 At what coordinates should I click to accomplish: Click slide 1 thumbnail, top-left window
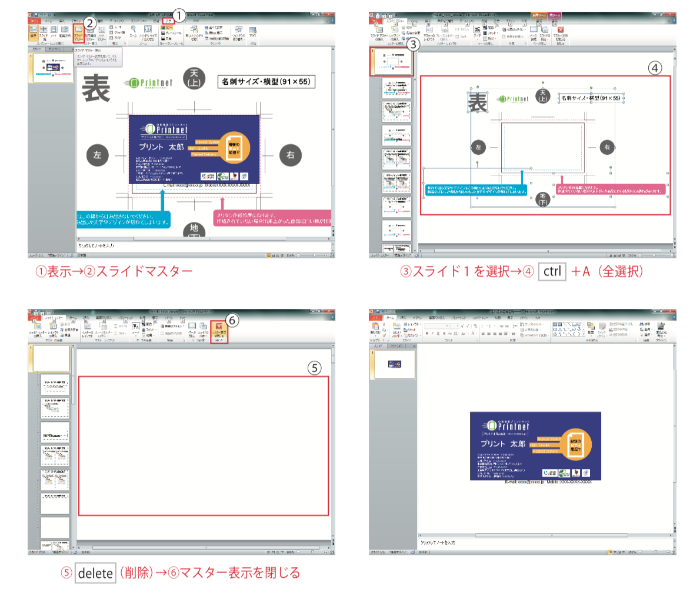(53, 68)
